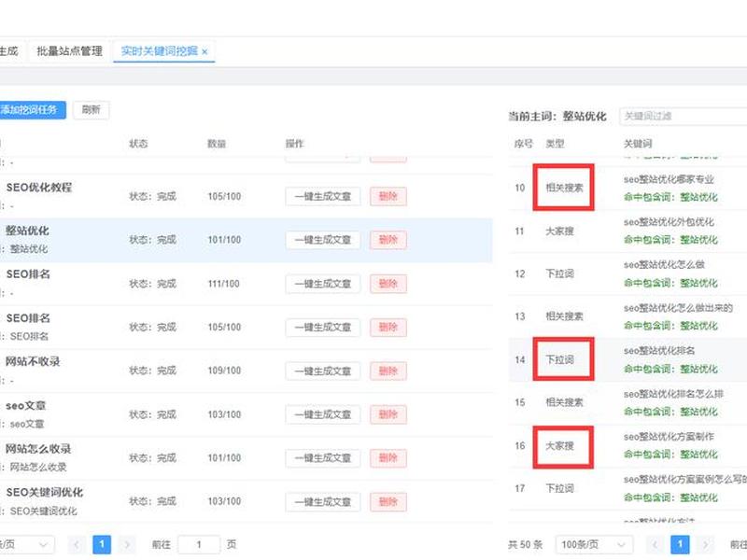The image size is (747, 560).
Task: Click the 状态 column header
Action: coord(138,144)
